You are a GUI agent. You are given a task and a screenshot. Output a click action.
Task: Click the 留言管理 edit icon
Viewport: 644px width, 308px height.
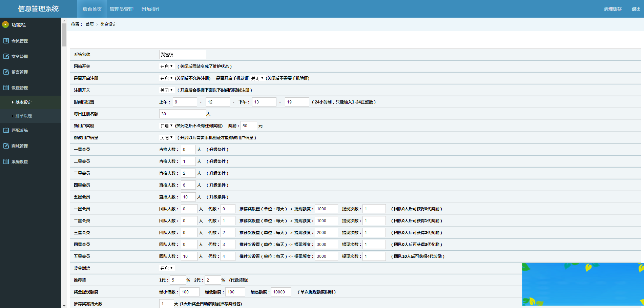pyautogui.click(x=6, y=72)
